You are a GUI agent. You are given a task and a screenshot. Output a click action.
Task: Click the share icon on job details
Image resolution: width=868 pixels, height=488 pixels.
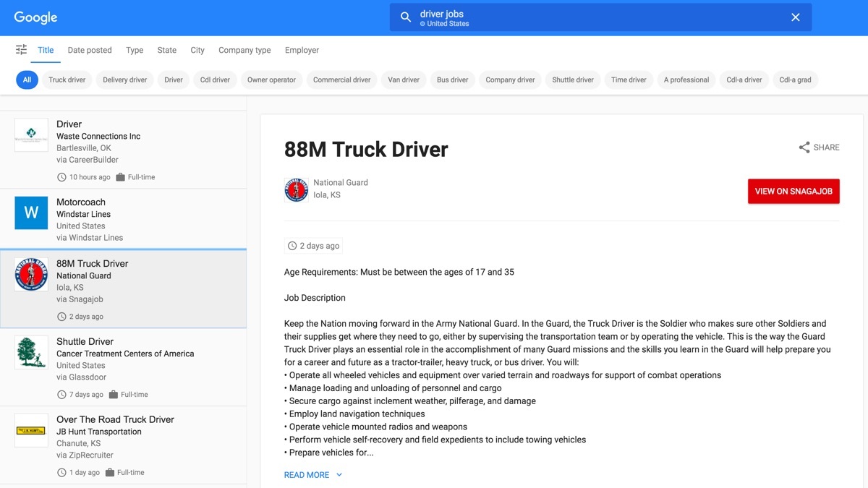point(804,147)
